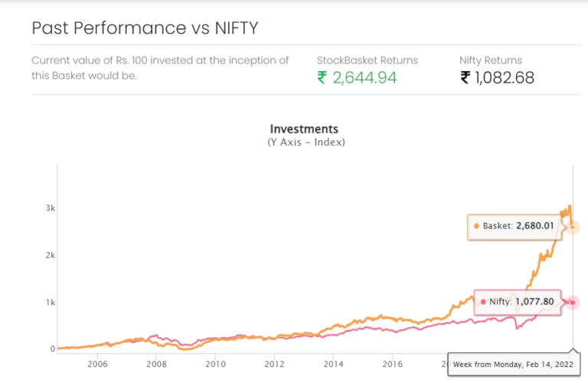This screenshot has height=383, width=588.
Task: Select the Nifty 1,077.80 tooltip label
Action: pyautogui.click(x=518, y=302)
